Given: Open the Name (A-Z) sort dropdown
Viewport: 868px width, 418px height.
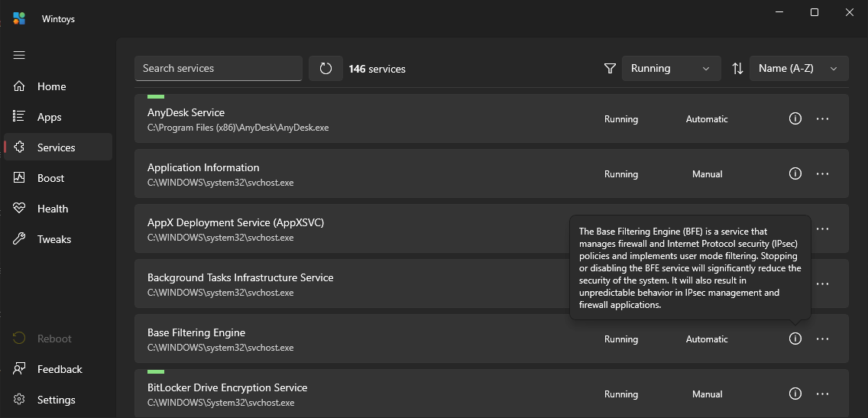Looking at the screenshot, I should pos(798,68).
